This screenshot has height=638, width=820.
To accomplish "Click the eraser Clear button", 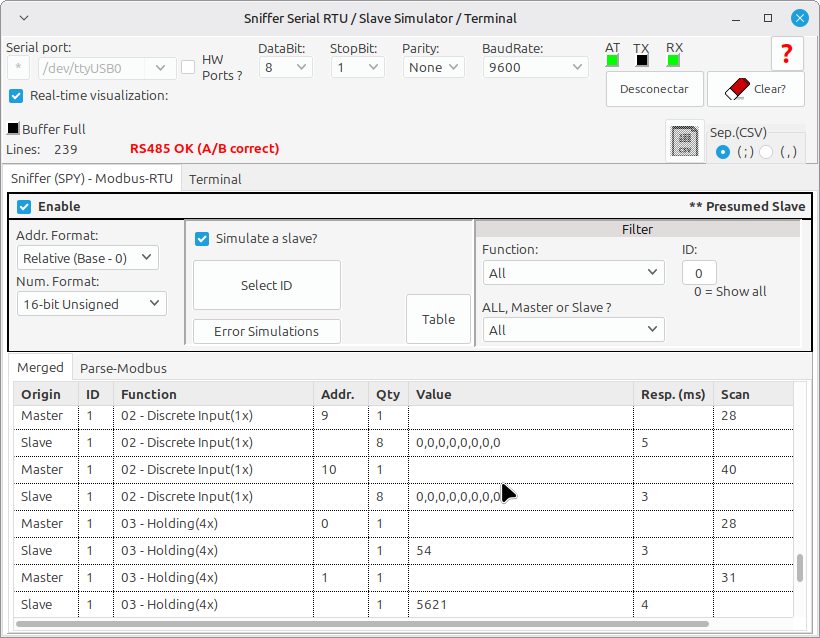I will 755,89.
